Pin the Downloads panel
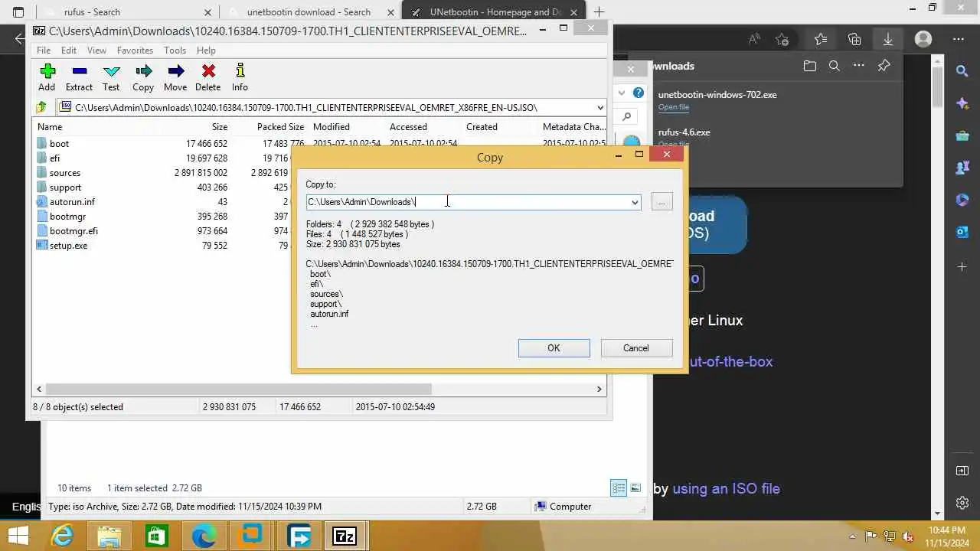This screenshot has width=980, height=551. tap(884, 66)
